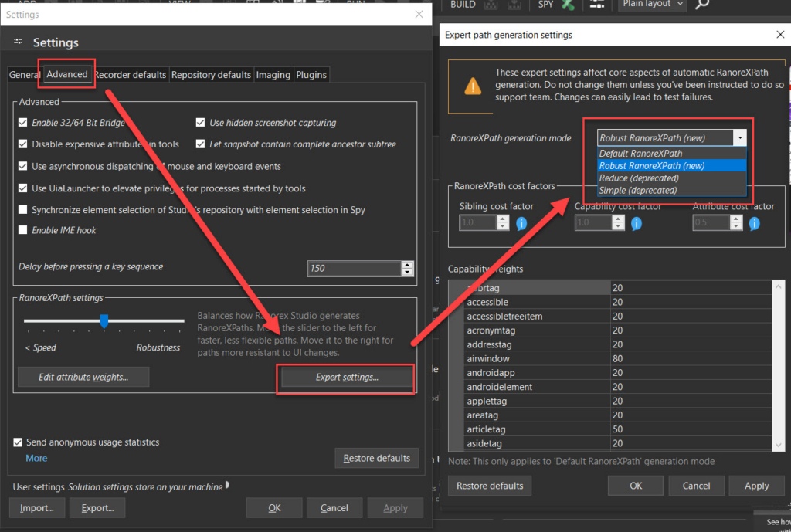The width and height of the screenshot is (791, 532).
Task: Uncheck Use hidden screenshot capturing
Action: (200, 123)
